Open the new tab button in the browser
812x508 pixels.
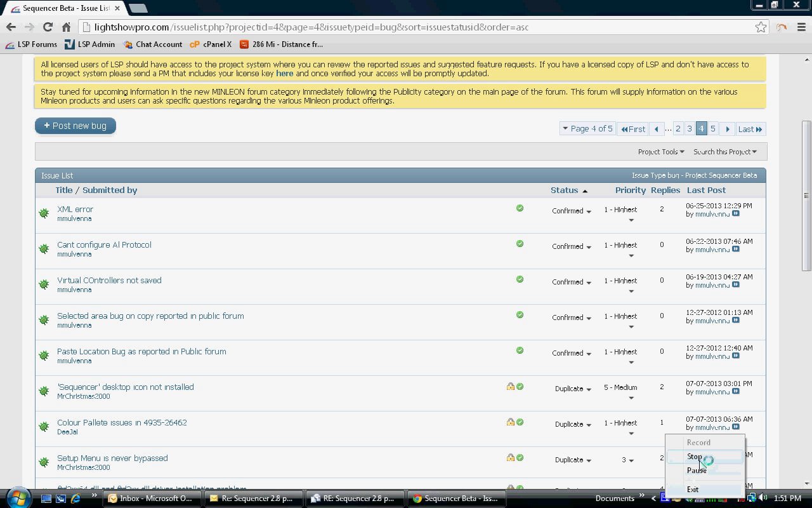coord(138,8)
